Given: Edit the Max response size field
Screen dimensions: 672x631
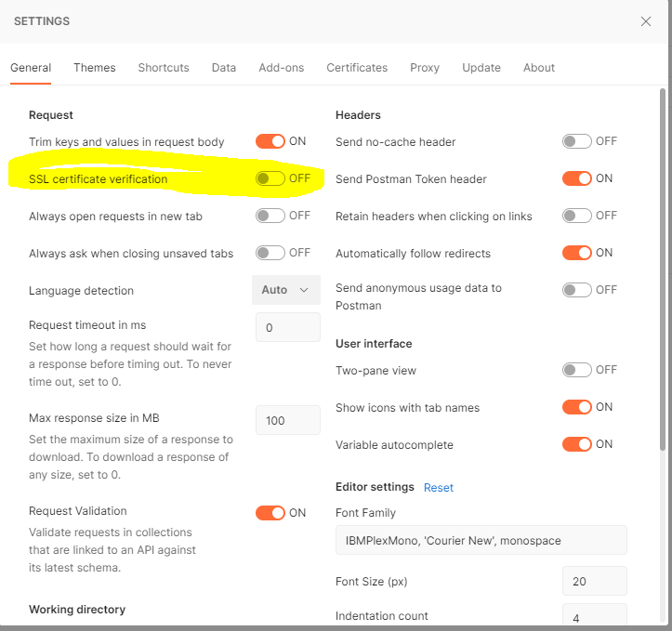Looking at the screenshot, I should [x=287, y=420].
